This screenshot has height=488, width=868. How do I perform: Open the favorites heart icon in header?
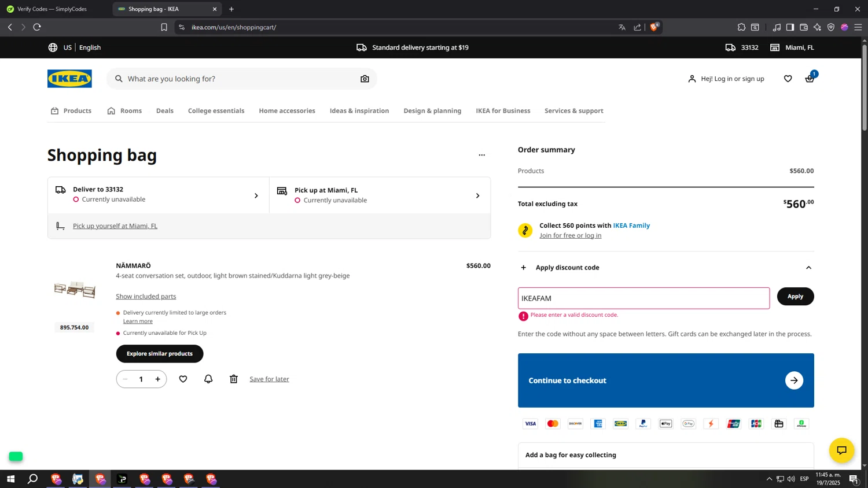point(788,79)
